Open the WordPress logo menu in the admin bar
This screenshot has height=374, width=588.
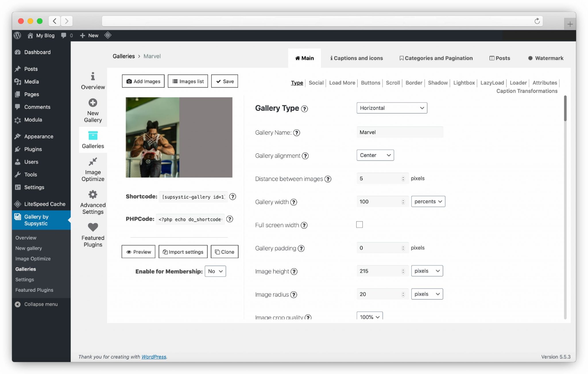coord(17,35)
